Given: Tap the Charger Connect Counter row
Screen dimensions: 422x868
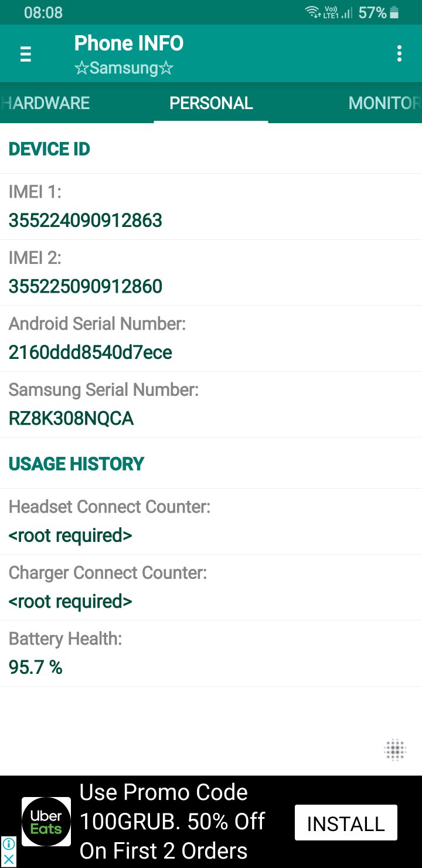Looking at the screenshot, I should pos(211,588).
